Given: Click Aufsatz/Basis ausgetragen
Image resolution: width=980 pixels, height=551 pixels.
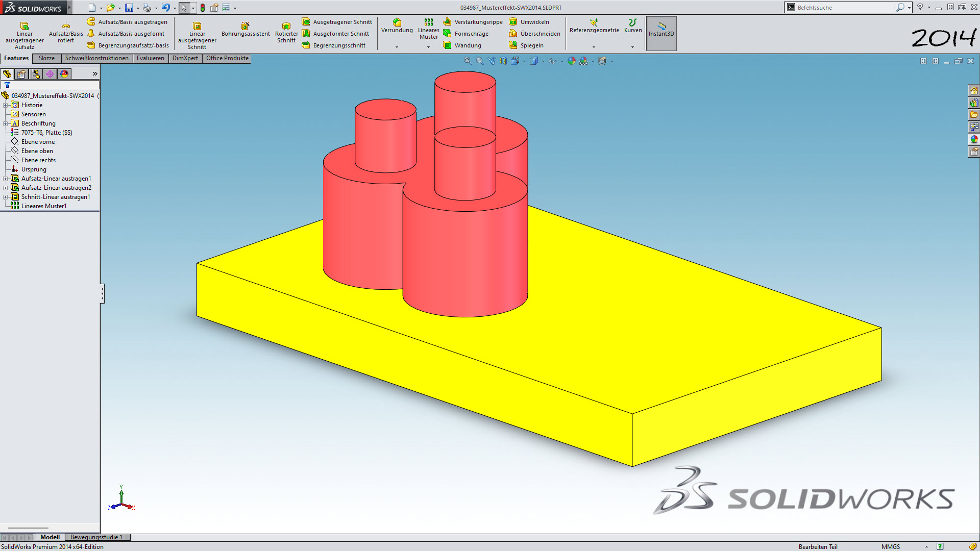Looking at the screenshot, I should coord(127,22).
